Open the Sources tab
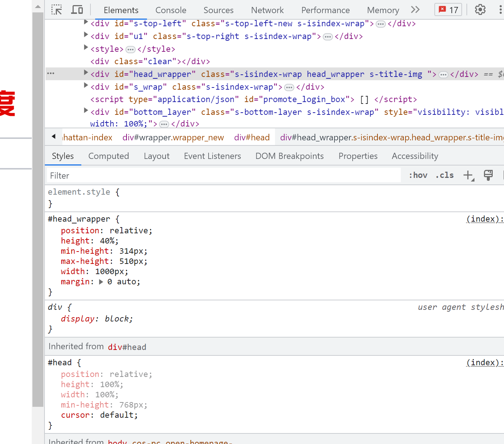Screen dimensions: 504x444 pos(218,10)
